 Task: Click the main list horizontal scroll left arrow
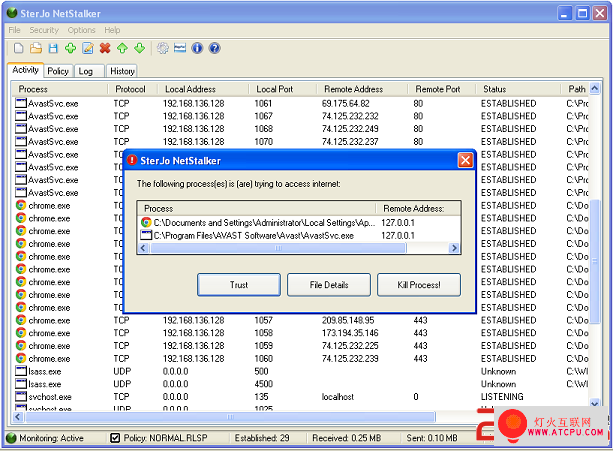pos(18,417)
